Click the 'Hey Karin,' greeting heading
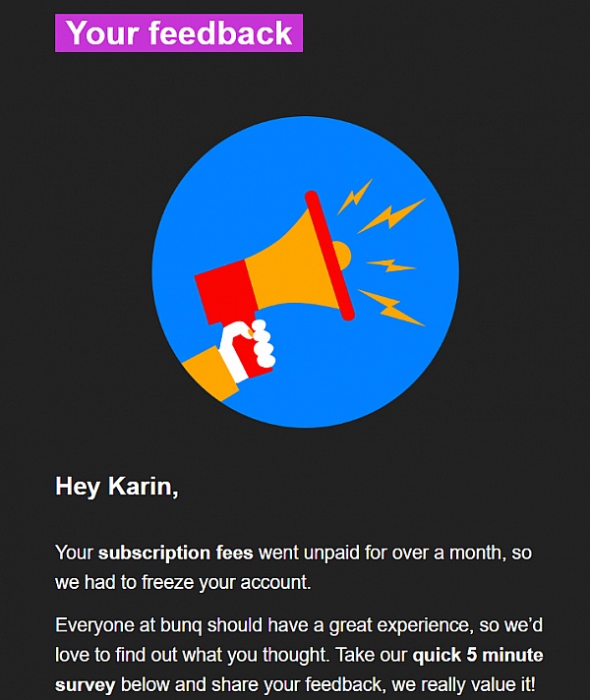The width and height of the screenshot is (590, 700). click(x=117, y=486)
